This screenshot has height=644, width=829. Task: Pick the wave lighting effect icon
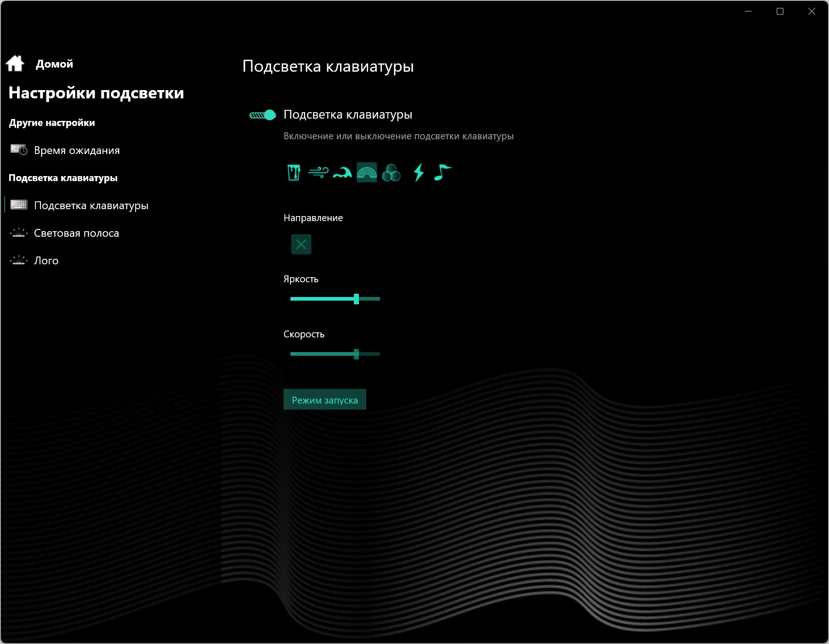[342, 173]
